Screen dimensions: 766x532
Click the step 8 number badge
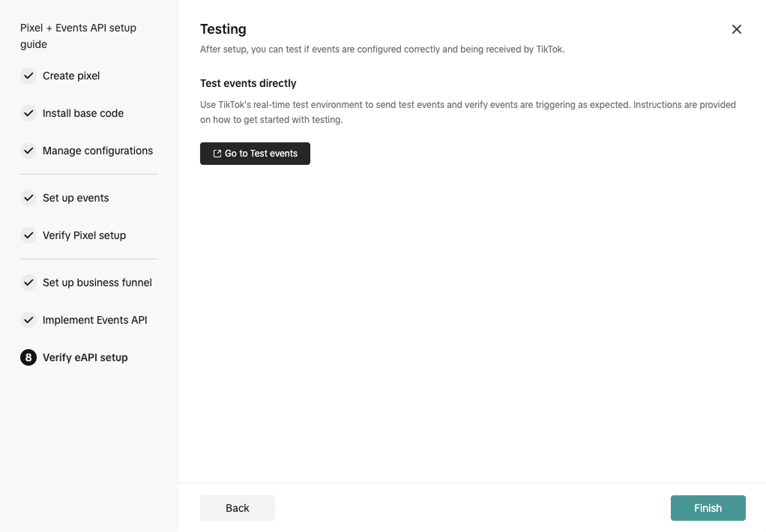point(28,357)
